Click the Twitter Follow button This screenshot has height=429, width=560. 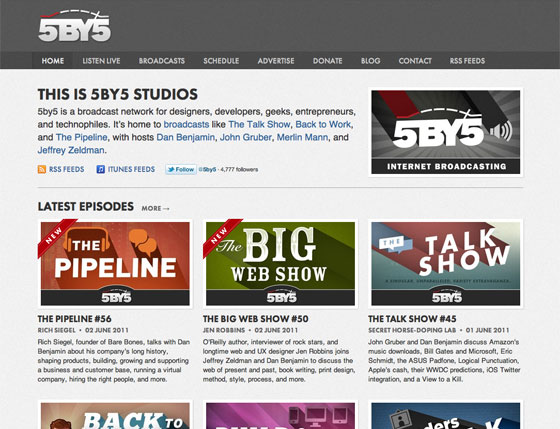[x=181, y=169]
